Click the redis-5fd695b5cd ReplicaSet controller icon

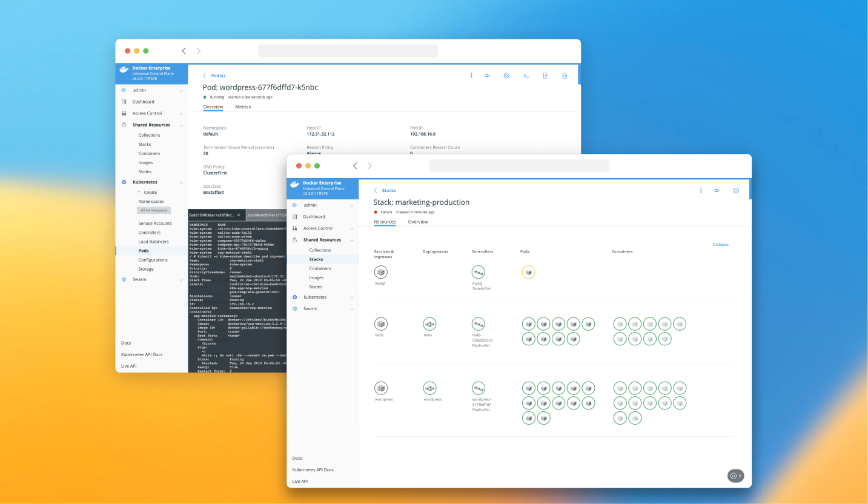[478, 323]
